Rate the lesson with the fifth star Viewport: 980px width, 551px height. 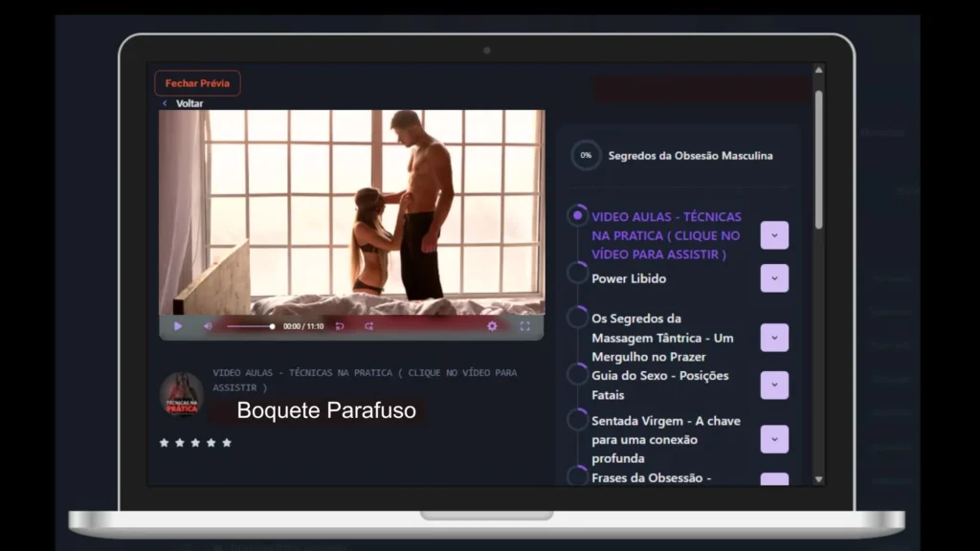coord(227,443)
